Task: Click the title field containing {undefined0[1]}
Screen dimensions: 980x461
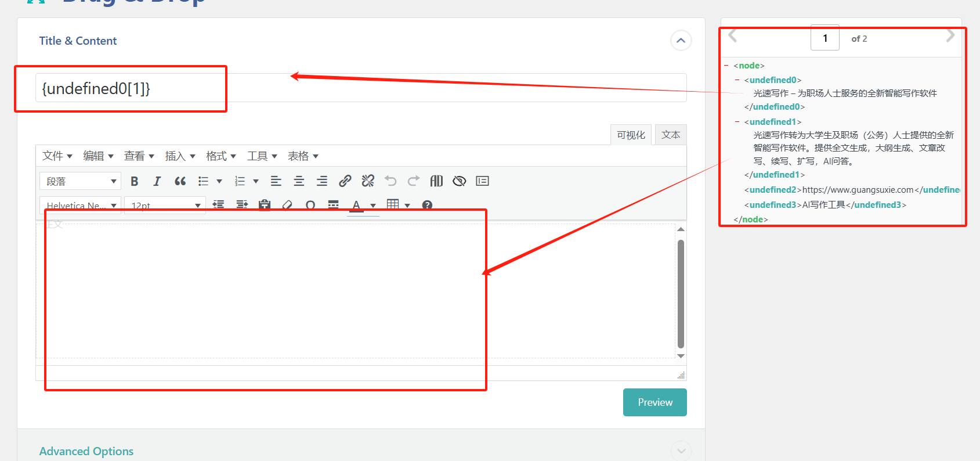Action: pyautogui.click(x=360, y=88)
